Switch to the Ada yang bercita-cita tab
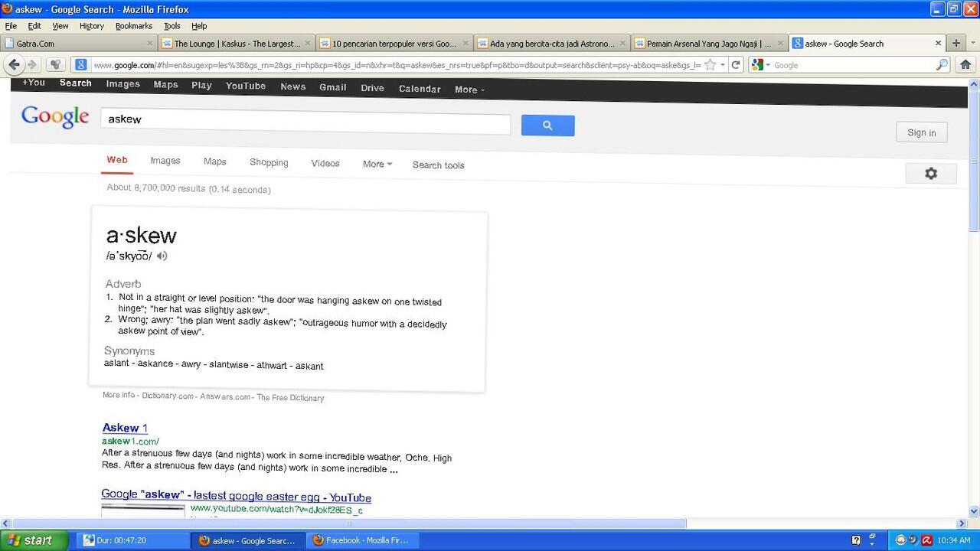This screenshot has height=551, width=980. point(552,44)
